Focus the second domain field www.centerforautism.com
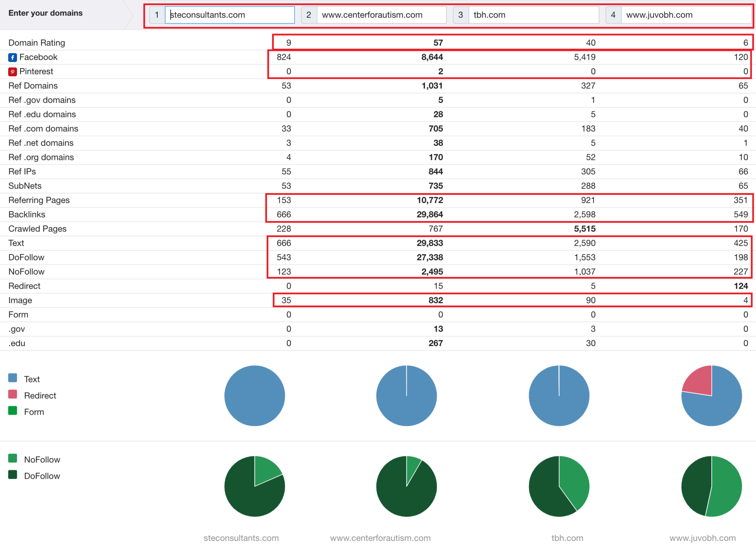This screenshot has width=756, height=545. (x=382, y=15)
